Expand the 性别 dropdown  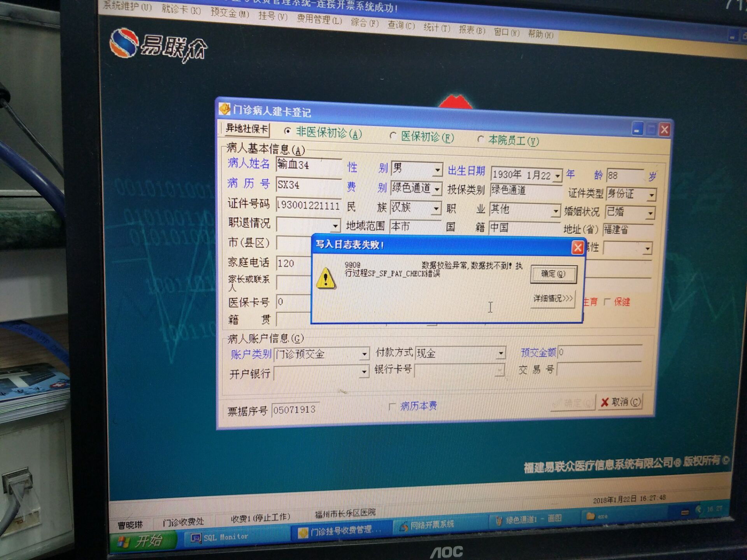(437, 170)
